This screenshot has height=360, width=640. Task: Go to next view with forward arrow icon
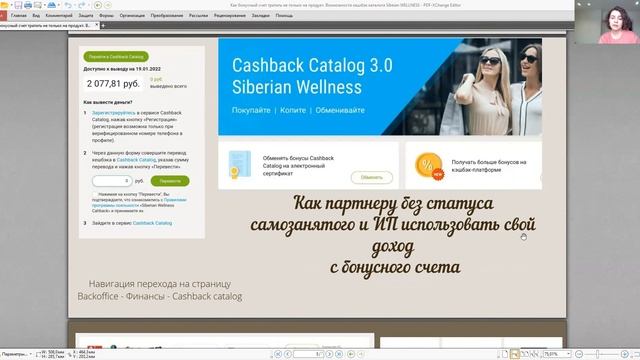(x=108, y=5)
